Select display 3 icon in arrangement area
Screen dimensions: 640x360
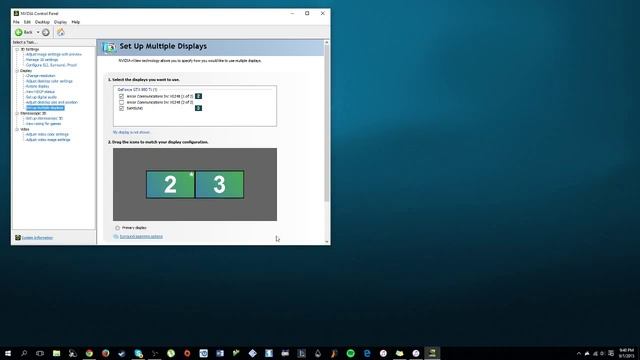pyautogui.click(x=220, y=184)
